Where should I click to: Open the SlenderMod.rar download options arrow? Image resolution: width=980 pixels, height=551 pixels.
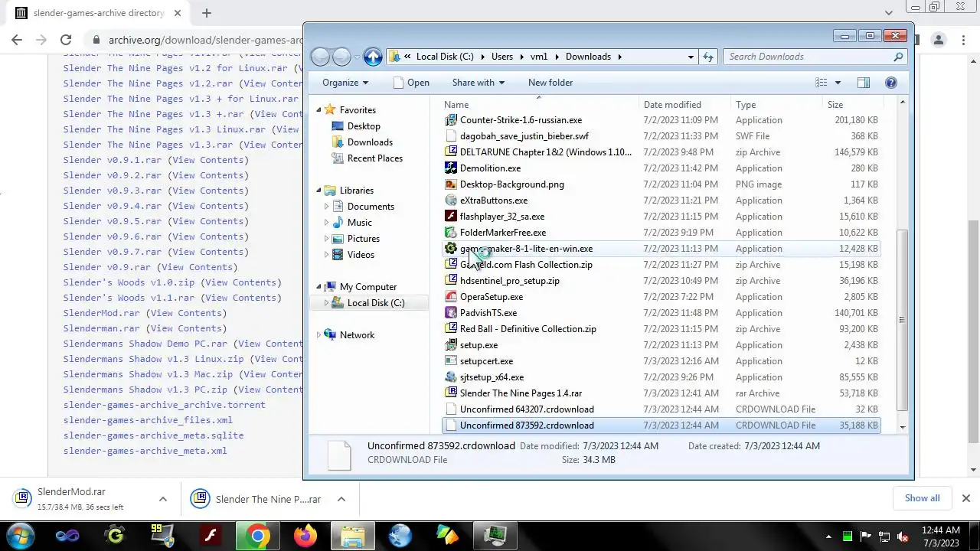[162, 499]
